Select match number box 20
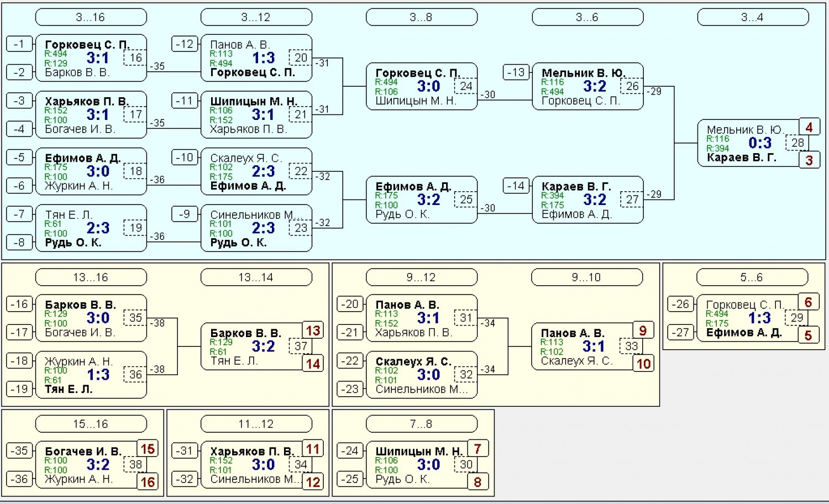This screenshot has height=504, width=829. pyautogui.click(x=301, y=57)
